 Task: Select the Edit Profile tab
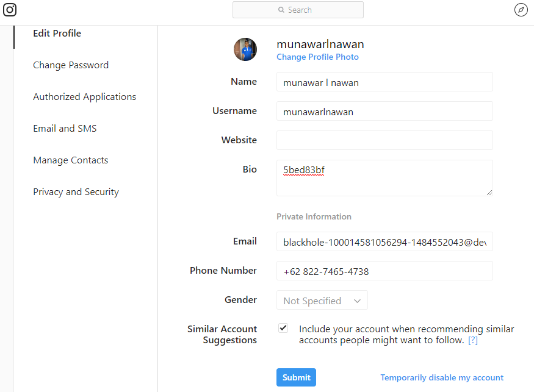[x=57, y=34]
